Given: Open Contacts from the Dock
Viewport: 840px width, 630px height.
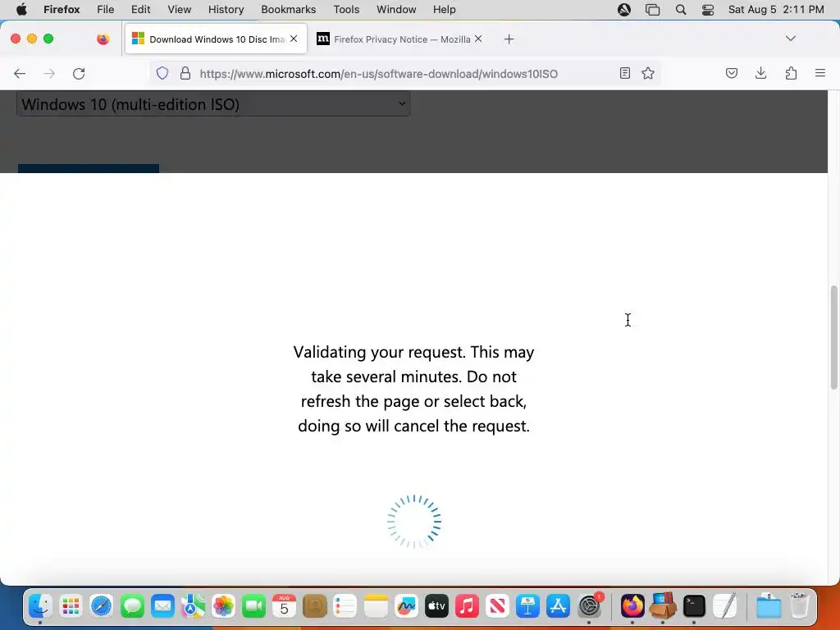Looking at the screenshot, I should (x=314, y=606).
